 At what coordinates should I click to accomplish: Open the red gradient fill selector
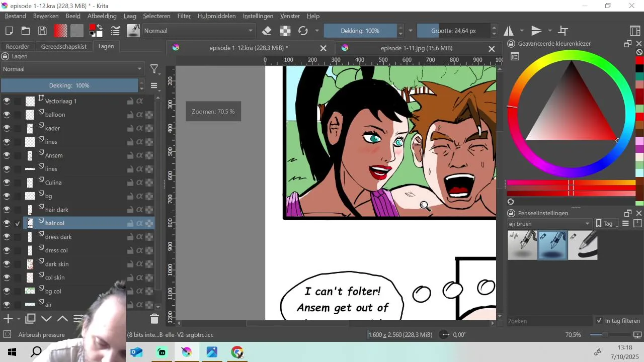61,31
